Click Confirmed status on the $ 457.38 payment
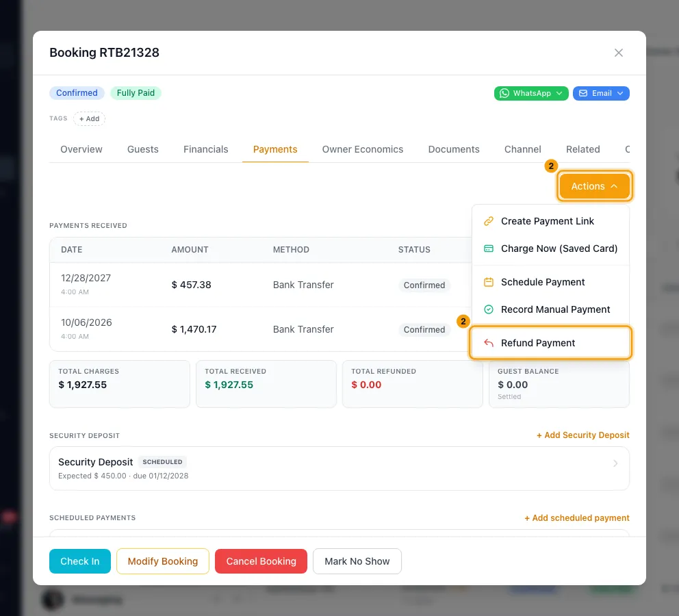Screen dimensions: 679x616 click(424, 285)
